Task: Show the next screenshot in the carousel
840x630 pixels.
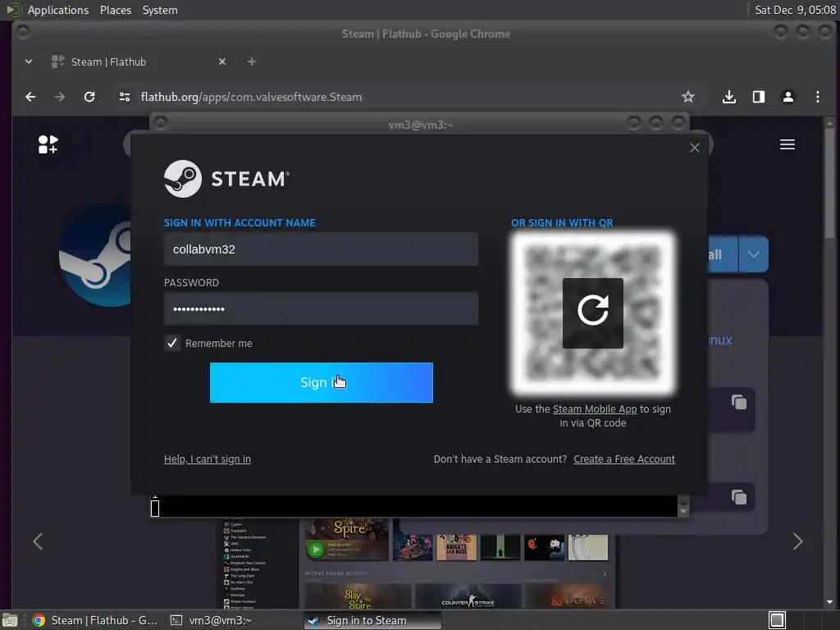Action: click(797, 541)
